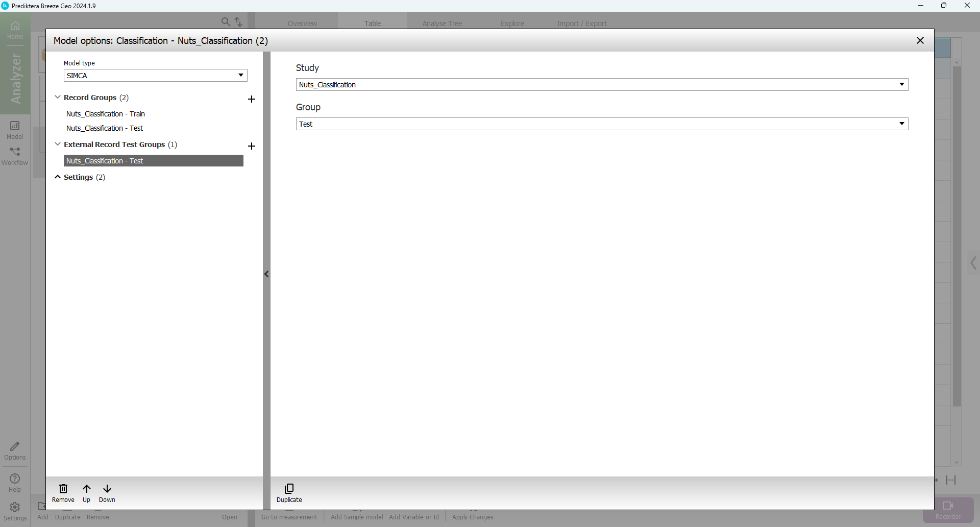Close the Model options dialog
Viewport: 980px width, 527px height.
[x=920, y=40]
